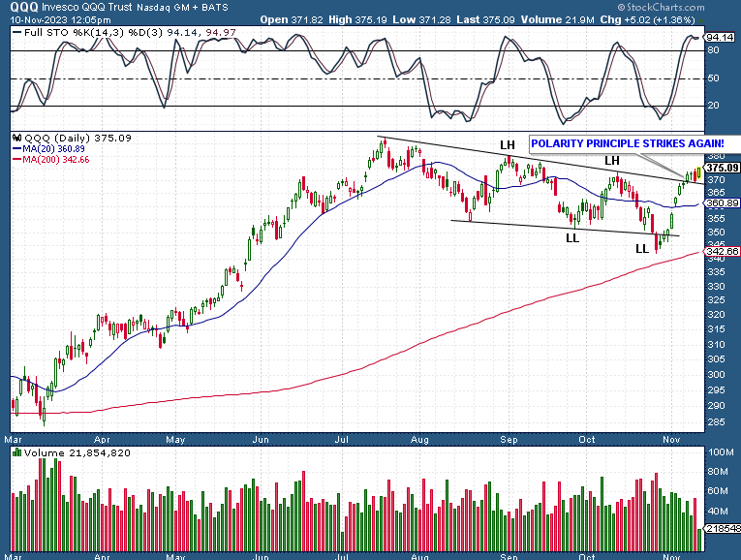Click the MA(20) 360.89 legend label
741x560 pixels.
[48, 149]
